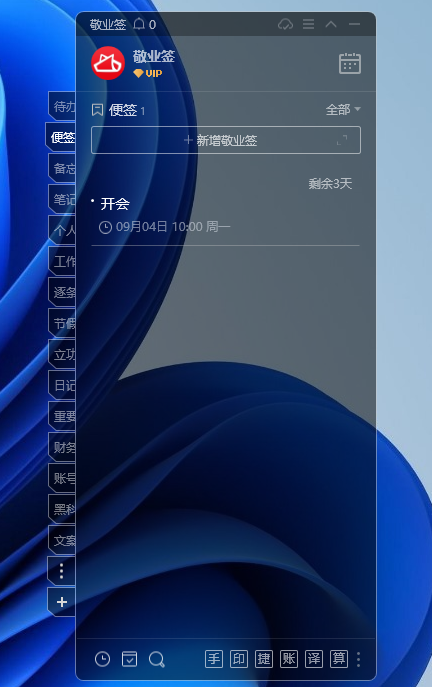The height and width of the screenshot is (687, 432).
Task: Open the 立功 side tab
Action: click(x=62, y=354)
